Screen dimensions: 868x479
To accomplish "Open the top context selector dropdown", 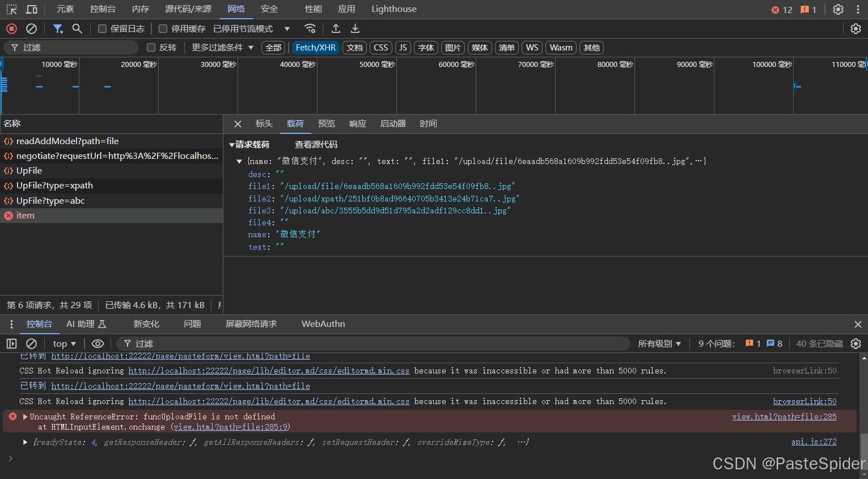I will tap(64, 343).
